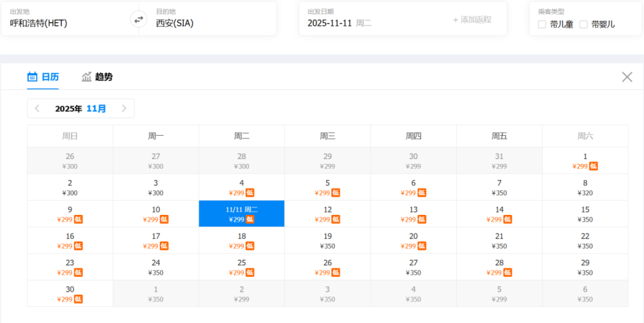This screenshot has width=644, height=323.
Task: Select the highlighted 11/11 周二 date cell
Action: 241,214
